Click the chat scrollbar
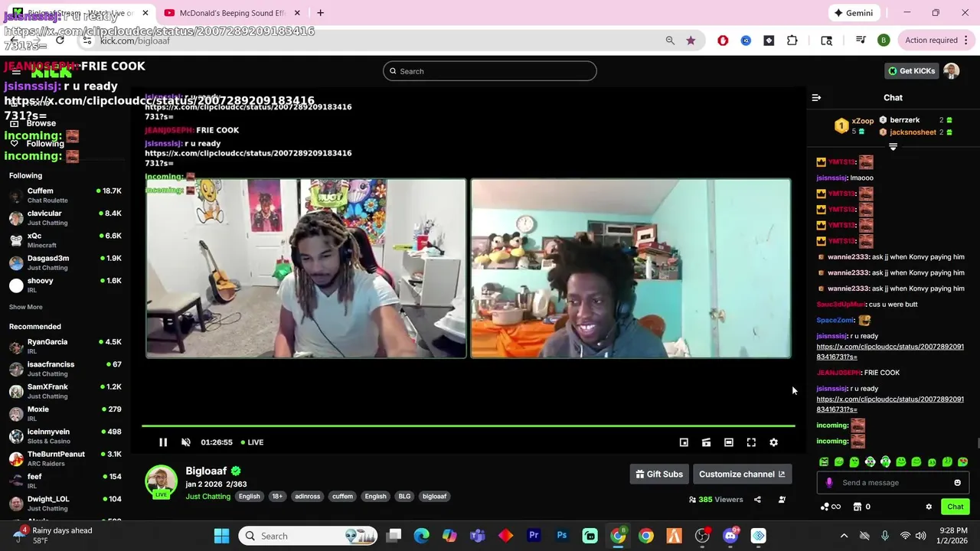The width and height of the screenshot is (980, 551). tap(977, 442)
